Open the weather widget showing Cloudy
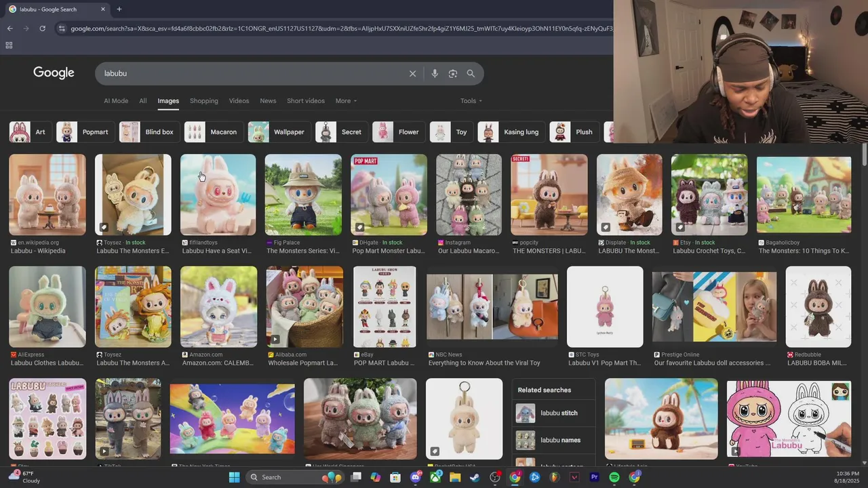This screenshot has width=868, height=488. (x=24, y=477)
